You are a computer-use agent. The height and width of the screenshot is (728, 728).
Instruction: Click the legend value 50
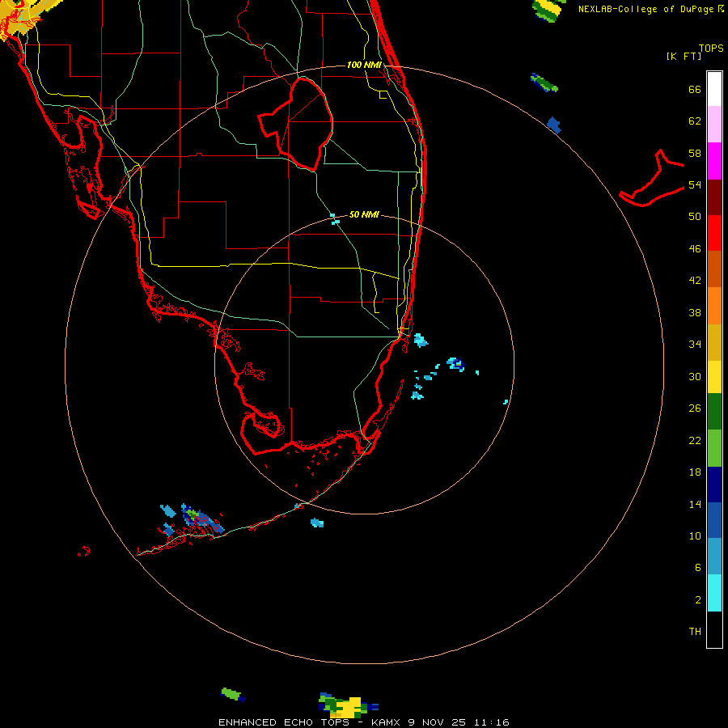click(x=695, y=217)
